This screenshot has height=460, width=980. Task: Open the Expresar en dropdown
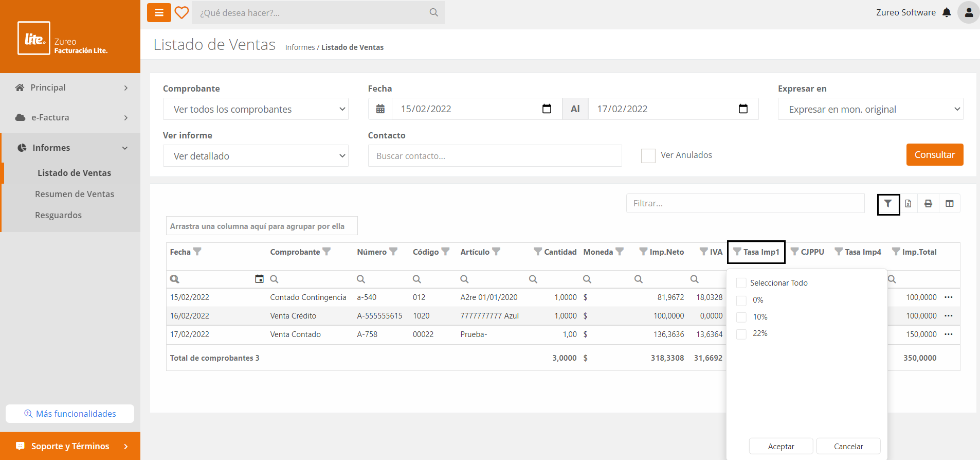pos(870,109)
